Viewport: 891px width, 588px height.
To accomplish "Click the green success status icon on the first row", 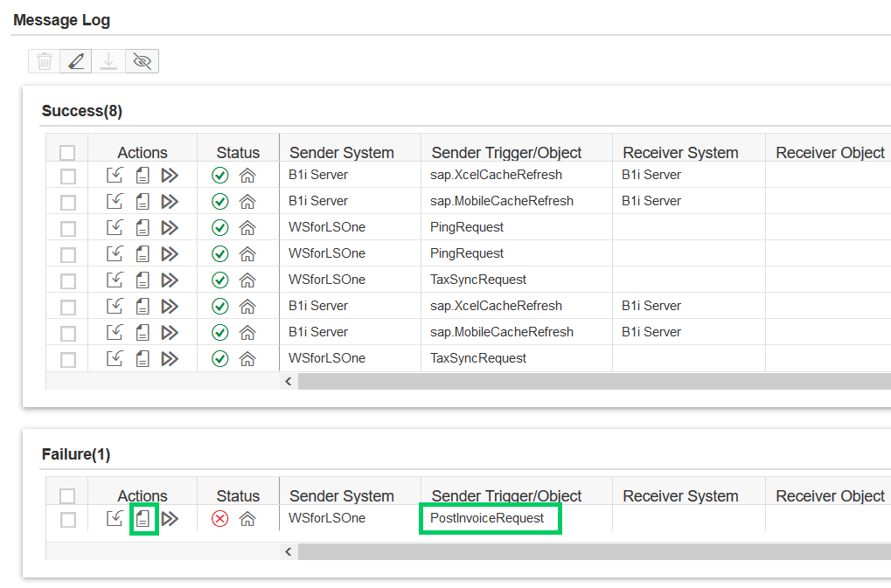I will 219,174.
